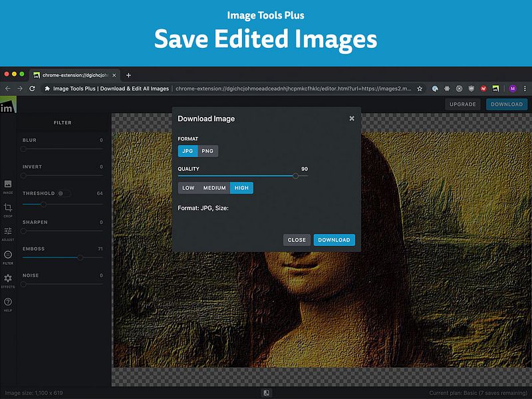The width and height of the screenshot is (532, 399).
Task: Click the Quality slider handle
Action: click(x=295, y=176)
